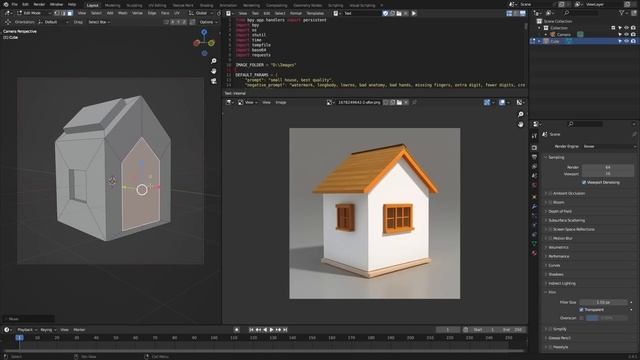Open the Render Engine dropdown
The image size is (640, 360).
click(609, 147)
